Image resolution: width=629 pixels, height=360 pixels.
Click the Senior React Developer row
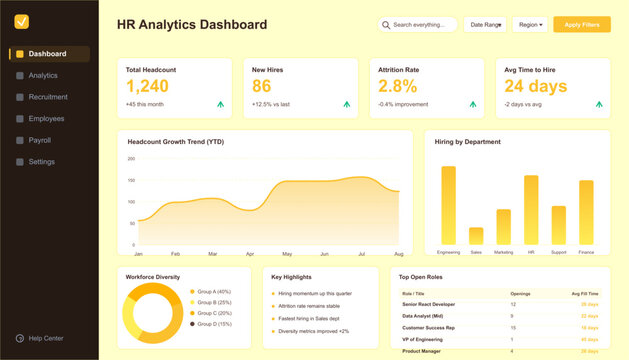[500, 305]
